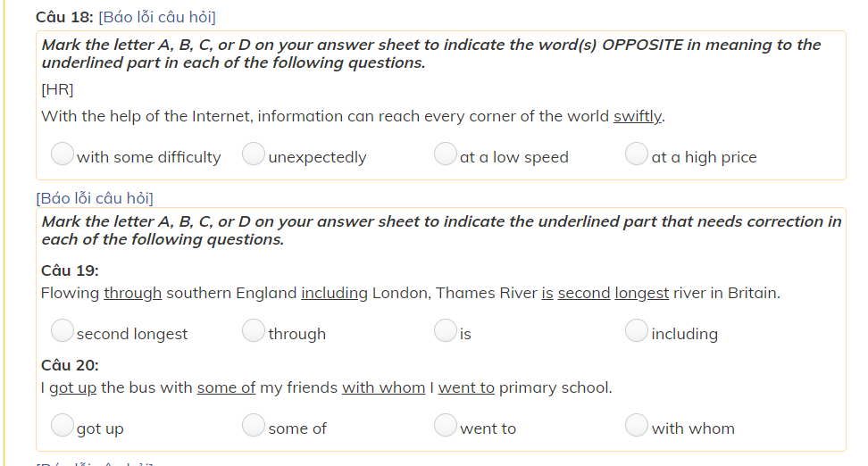Pick 'went to' answer for Câu 20

tap(446, 427)
